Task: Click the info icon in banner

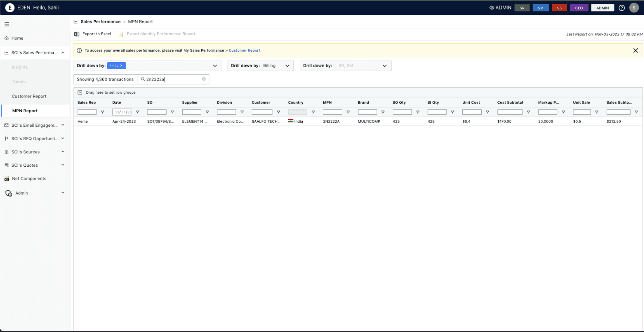Action: (x=79, y=50)
